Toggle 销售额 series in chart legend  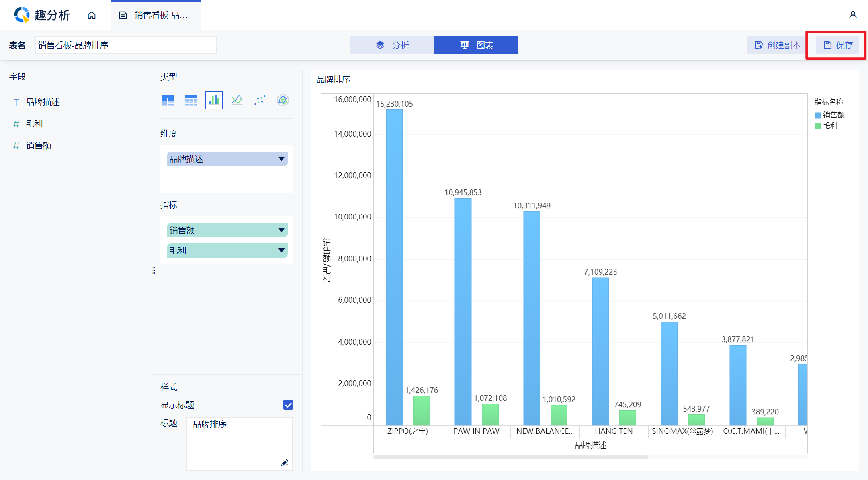(x=829, y=115)
